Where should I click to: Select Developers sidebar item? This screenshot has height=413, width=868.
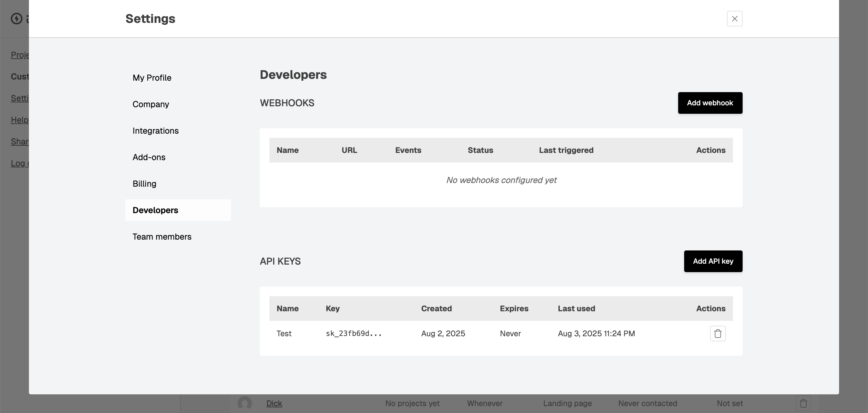coord(155,210)
